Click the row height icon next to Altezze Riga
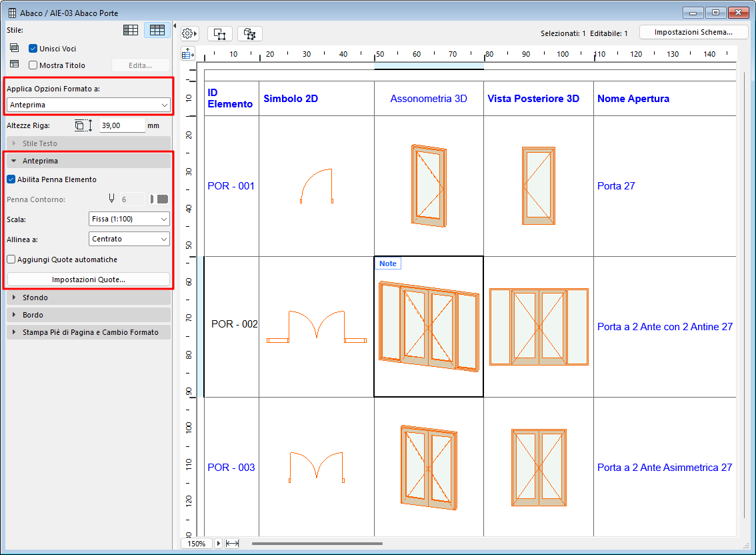Image resolution: width=756 pixels, height=555 pixels. [84, 125]
